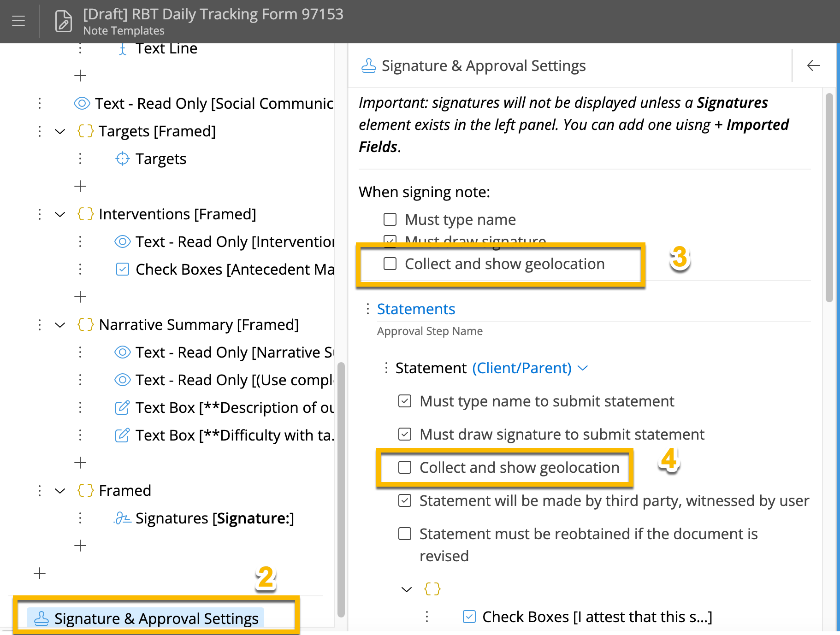Open the options dots beside Statements
The image size is (840, 635).
(x=367, y=309)
